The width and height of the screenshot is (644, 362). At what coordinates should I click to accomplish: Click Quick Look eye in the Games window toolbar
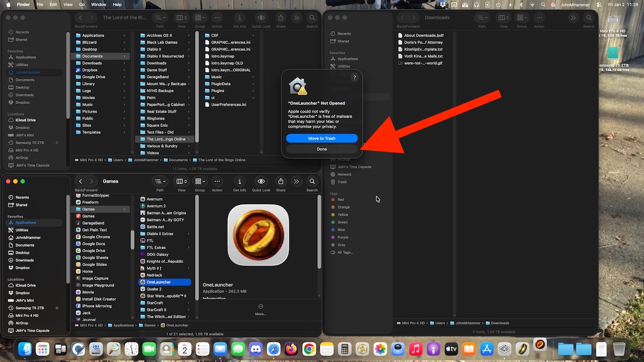click(x=261, y=181)
